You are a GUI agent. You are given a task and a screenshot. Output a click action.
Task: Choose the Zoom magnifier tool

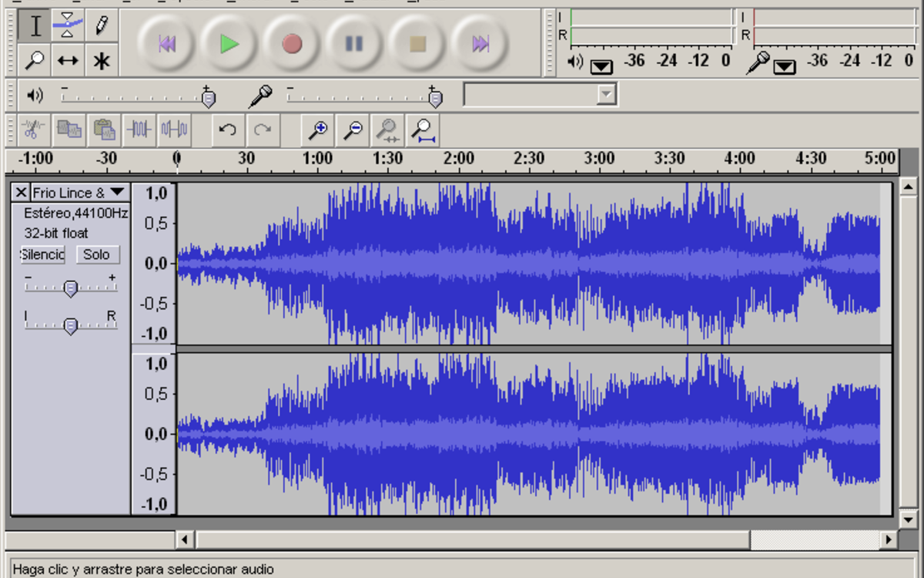(x=35, y=60)
